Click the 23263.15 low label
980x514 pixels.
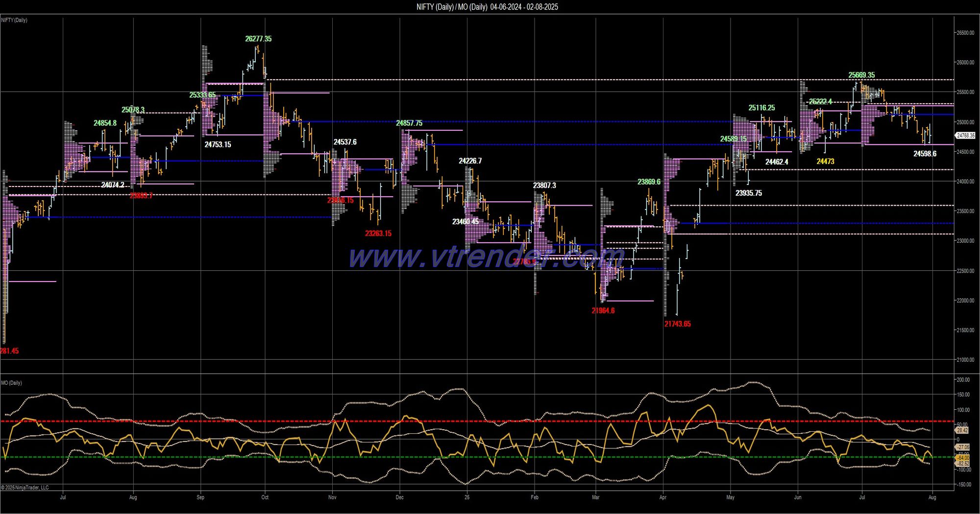(x=378, y=233)
